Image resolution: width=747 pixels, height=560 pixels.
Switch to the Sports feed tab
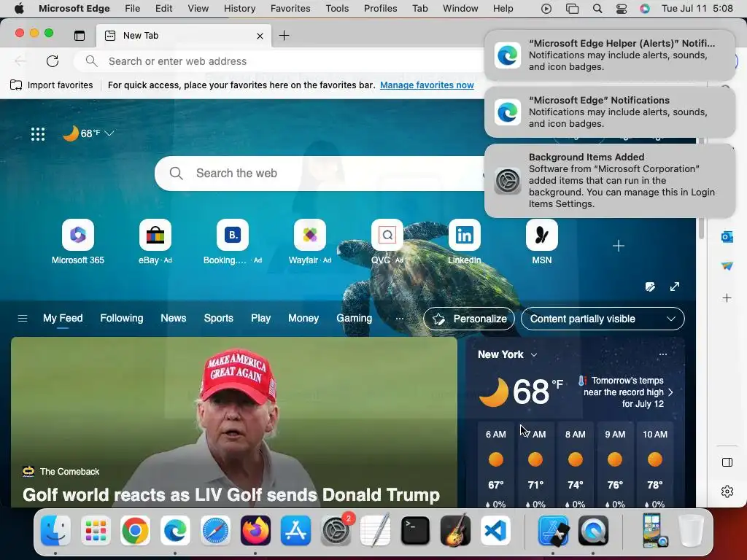coord(219,318)
